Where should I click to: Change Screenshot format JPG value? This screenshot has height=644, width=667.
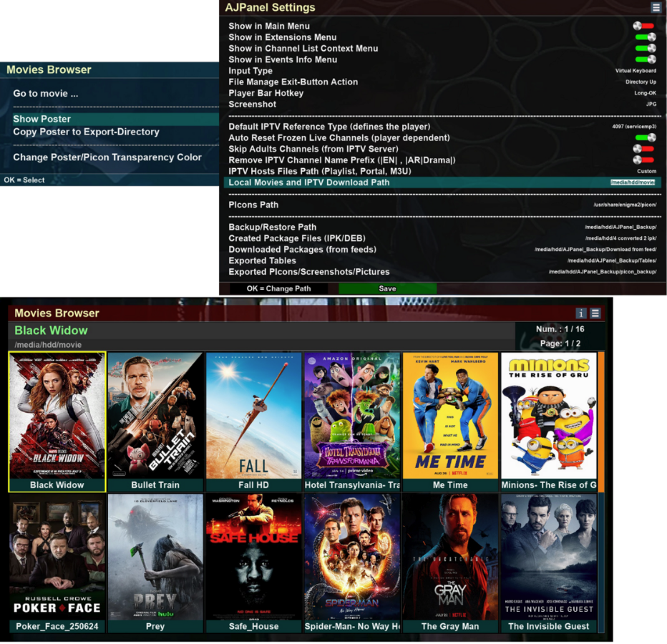tap(651, 104)
